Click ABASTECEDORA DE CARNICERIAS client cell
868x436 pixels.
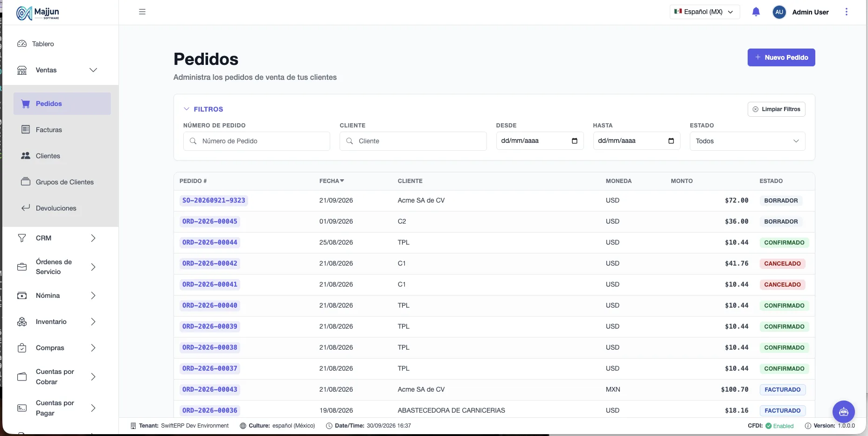pos(451,410)
